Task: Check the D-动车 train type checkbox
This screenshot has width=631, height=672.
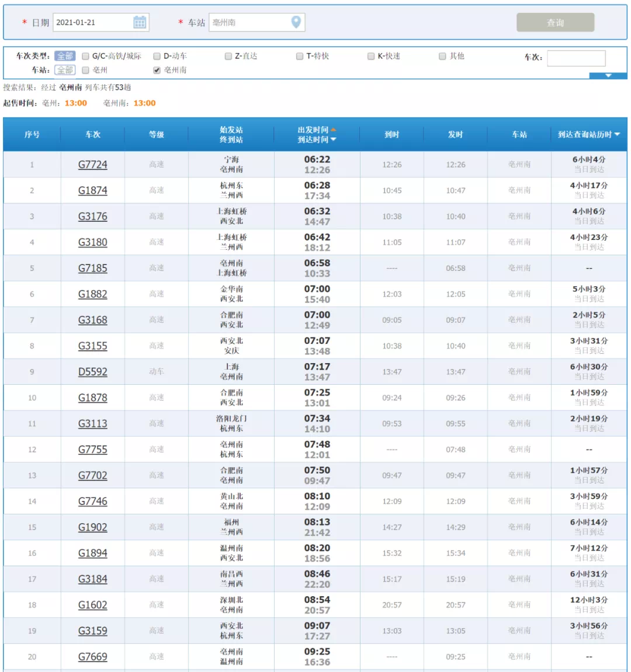Action: [157, 56]
